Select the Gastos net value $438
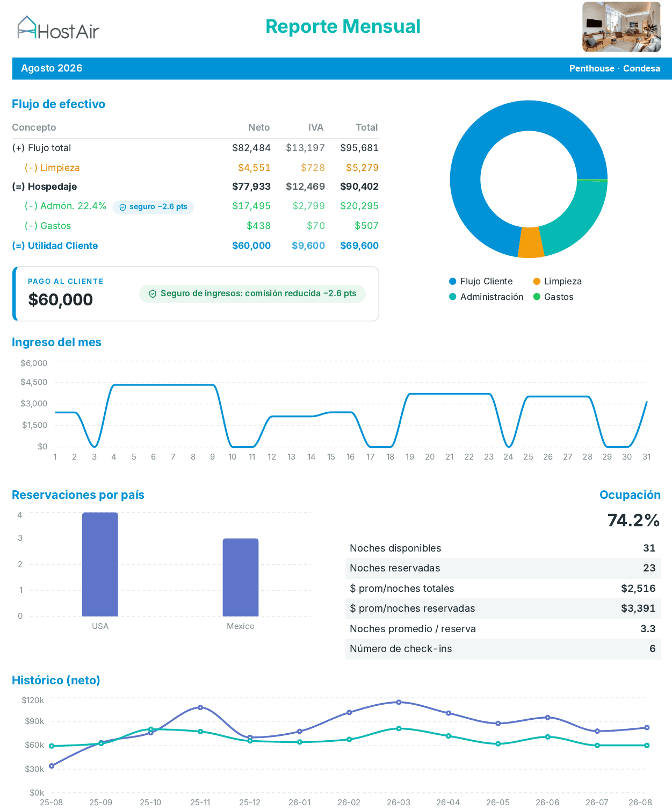 258,226
